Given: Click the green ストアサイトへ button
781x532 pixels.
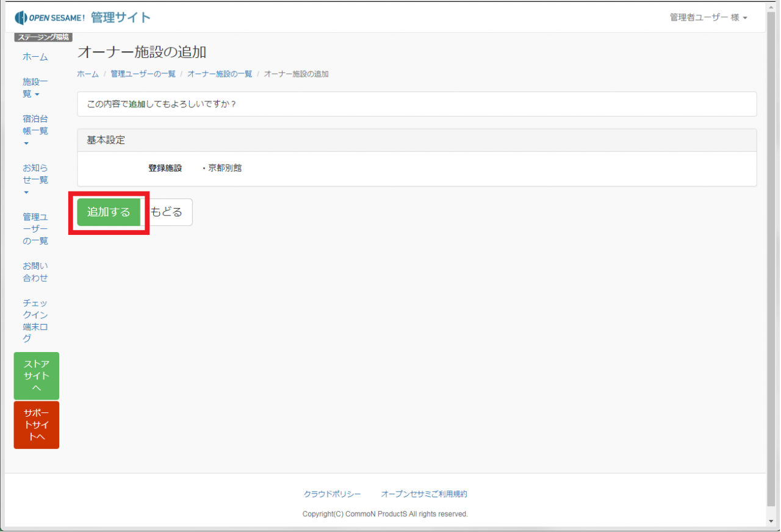Looking at the screenshot, I should 37,376.
